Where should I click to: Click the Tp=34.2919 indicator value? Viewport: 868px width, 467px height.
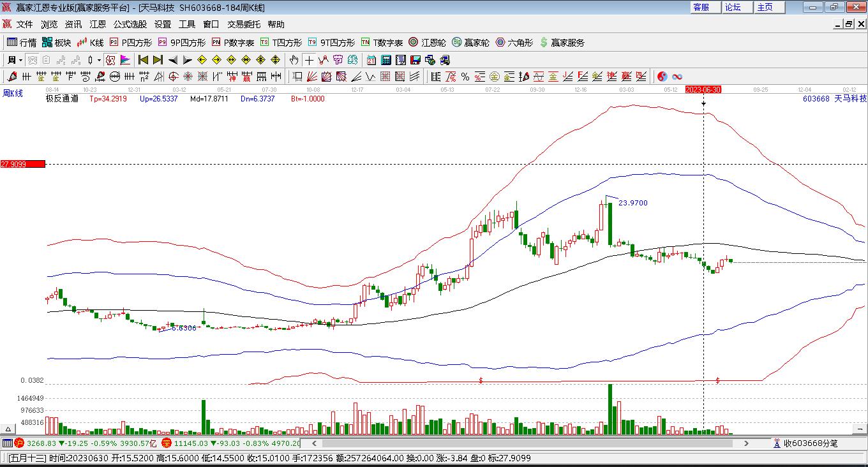(x=108, y=99)
